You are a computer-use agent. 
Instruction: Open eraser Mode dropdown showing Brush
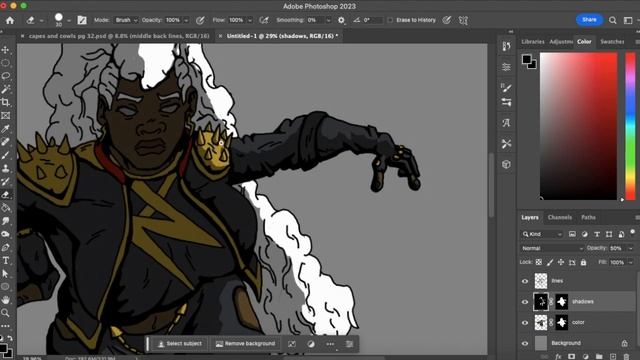tap(126, 20)
